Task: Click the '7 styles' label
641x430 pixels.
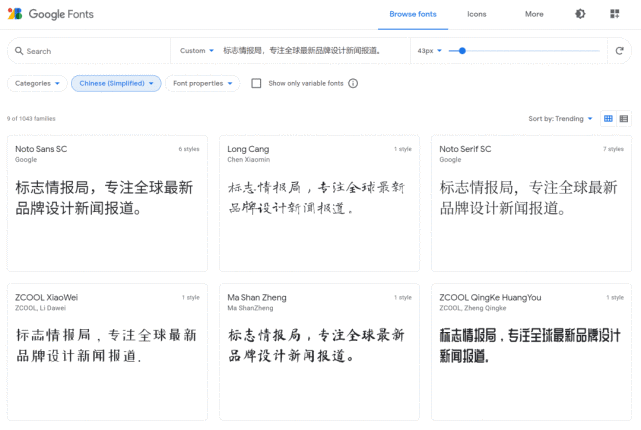Action: pos(613,149)
